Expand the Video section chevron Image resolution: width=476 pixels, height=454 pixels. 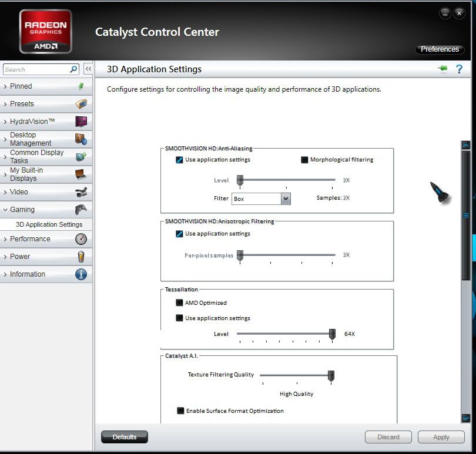click(x=5, y=192)
